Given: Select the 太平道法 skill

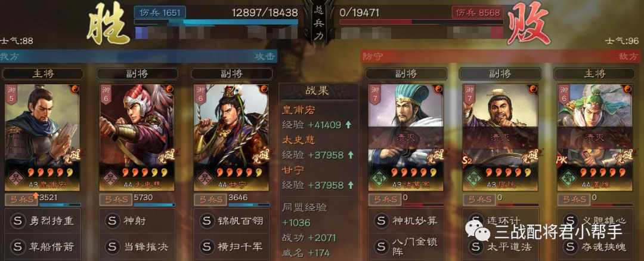Looking at the screenshot, I should pyautogui.click(x=501, y=247).
